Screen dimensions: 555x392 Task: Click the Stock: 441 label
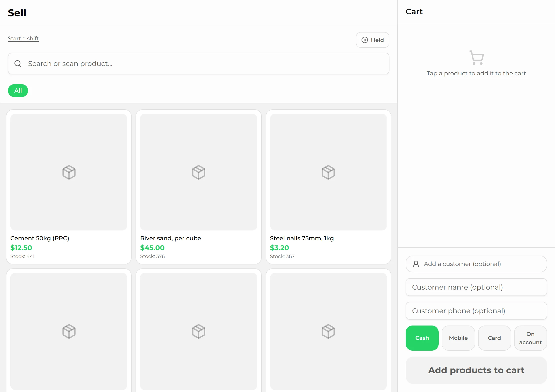[22, 256]
